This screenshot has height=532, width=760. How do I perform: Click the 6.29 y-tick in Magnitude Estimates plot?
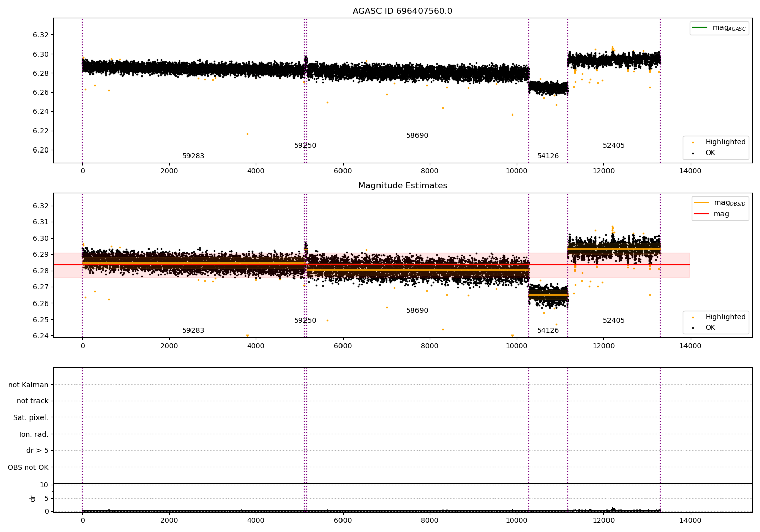tap(41, 255)
